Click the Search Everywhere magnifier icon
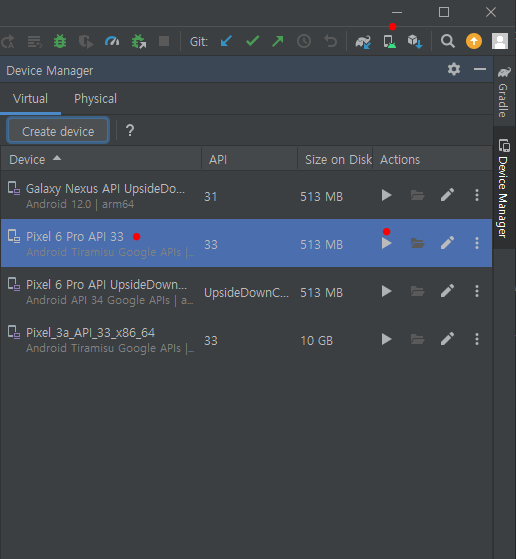This screenshot has width=516, height=559. pos(448,41)
